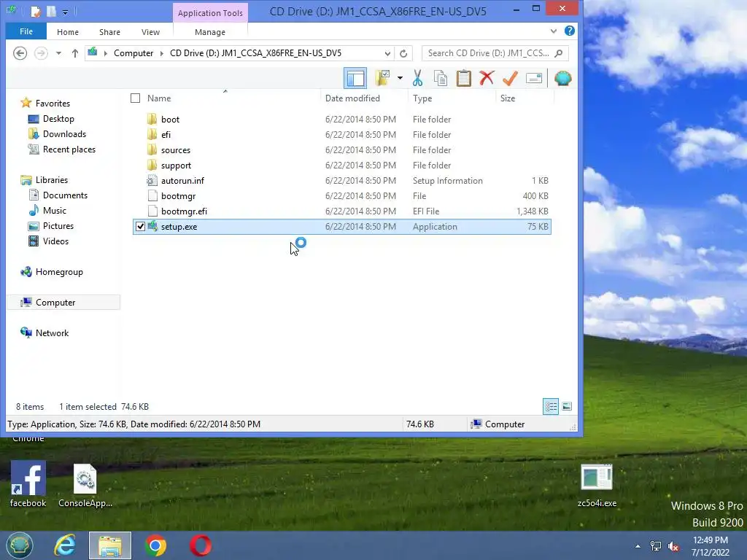
Task: Open Downloads in navigation pane
Action: point(64,134)
